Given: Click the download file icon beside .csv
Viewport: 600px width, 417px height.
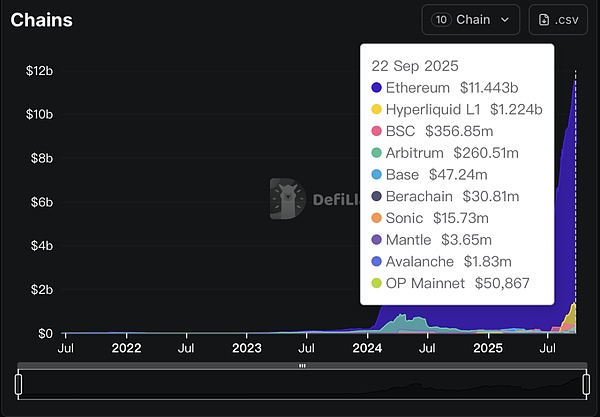Looking at the screenshot, I should pos(545,19).
